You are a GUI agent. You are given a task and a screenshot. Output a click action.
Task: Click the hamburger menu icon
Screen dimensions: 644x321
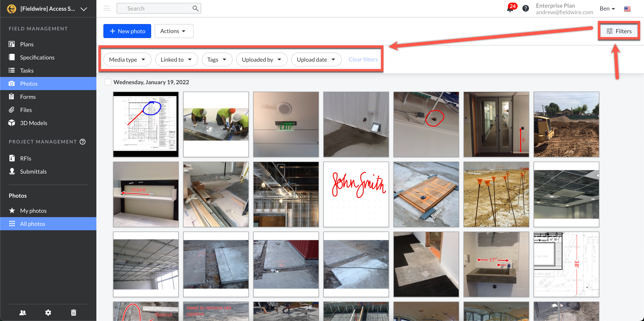tap(107, 9)
